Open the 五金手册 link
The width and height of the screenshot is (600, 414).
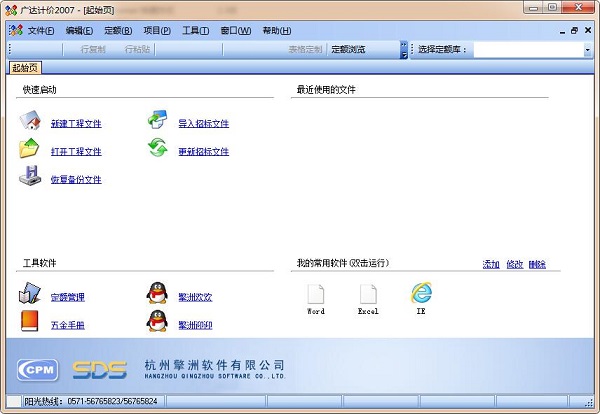click(x=68, y=325)
